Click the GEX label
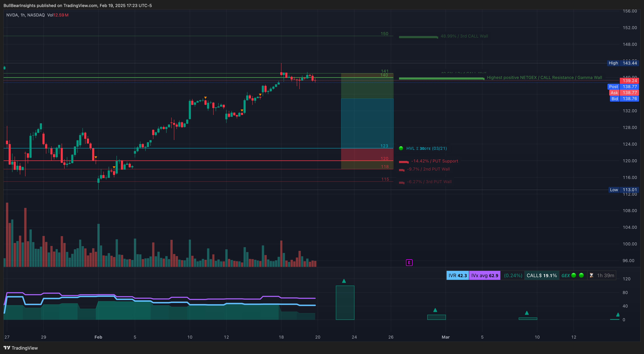This screenshot has width=644, height=354. pos(566,276)
